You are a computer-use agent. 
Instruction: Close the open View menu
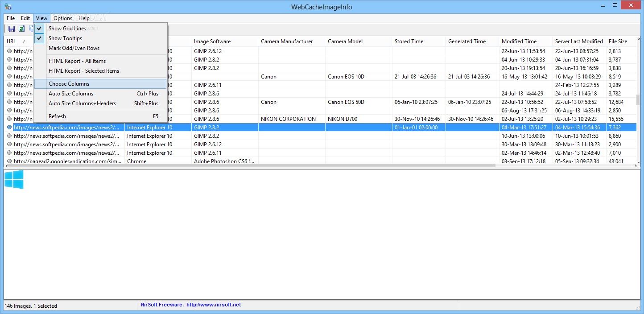41,18
